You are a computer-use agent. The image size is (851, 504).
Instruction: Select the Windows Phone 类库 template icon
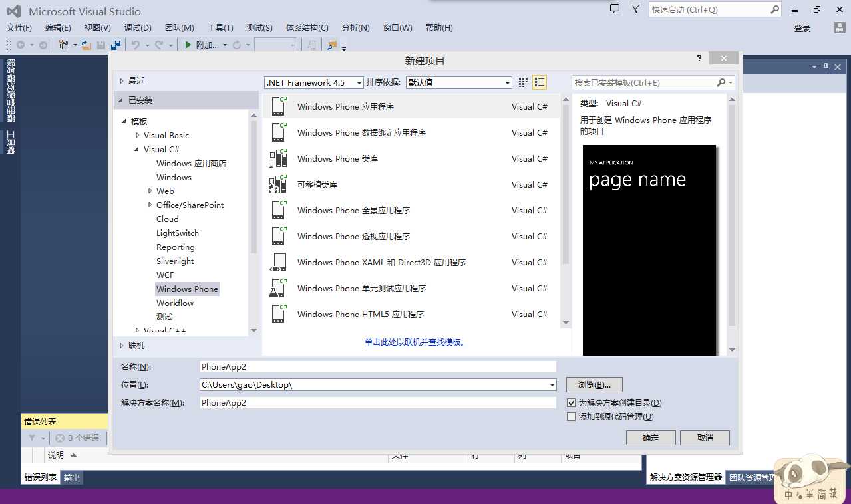[x=278, y=158]
